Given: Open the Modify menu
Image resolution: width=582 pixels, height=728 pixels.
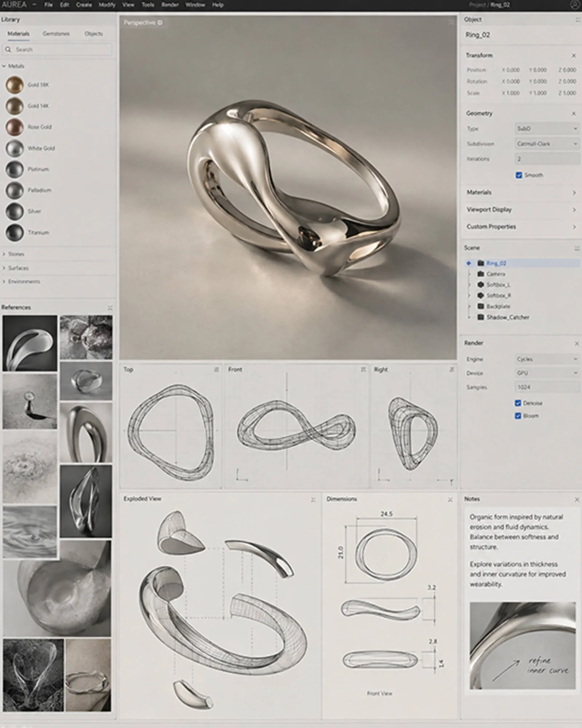Looking at the screenshot, I should tap(107, 5).
